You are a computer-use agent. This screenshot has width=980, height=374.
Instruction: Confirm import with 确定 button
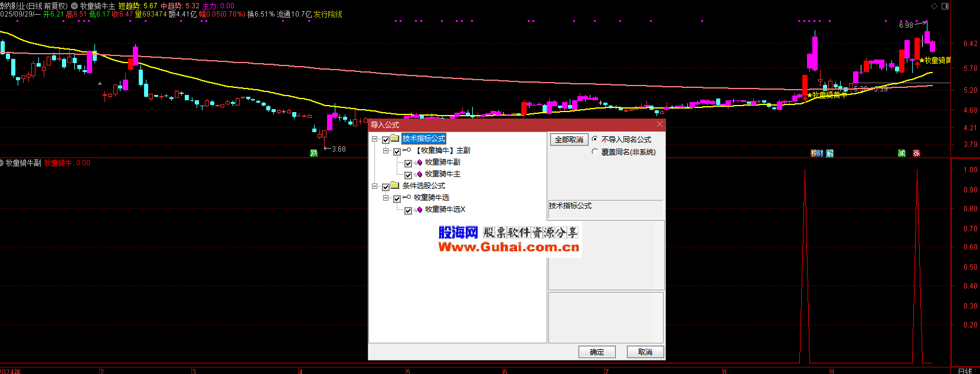click(596, 352)
